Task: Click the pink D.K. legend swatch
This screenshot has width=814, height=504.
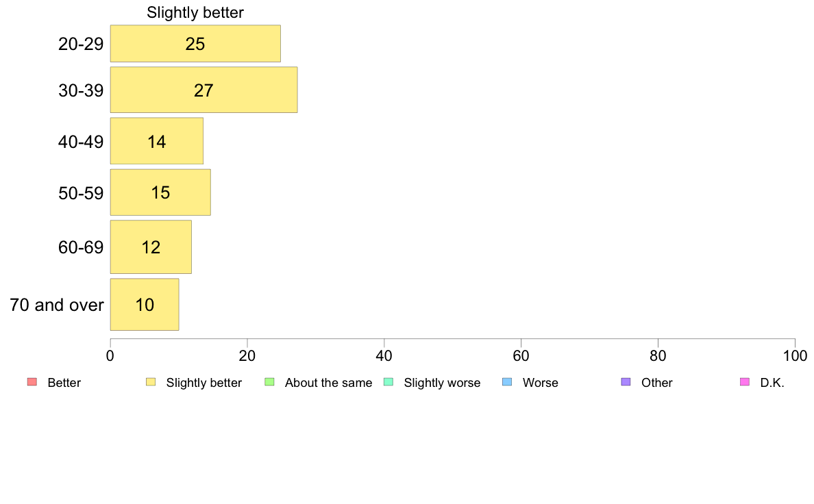Action: point(745,382)
